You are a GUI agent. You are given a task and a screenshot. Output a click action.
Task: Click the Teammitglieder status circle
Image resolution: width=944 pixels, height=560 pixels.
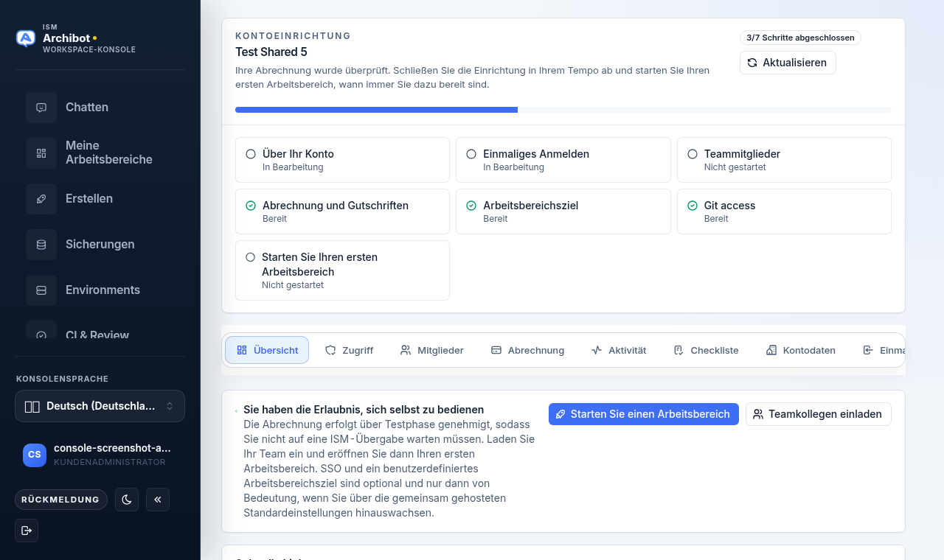pos(693,154)
